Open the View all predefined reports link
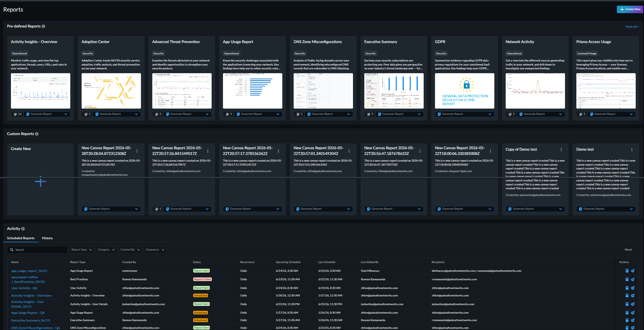644x330 pixels. (x=632, y=26)
